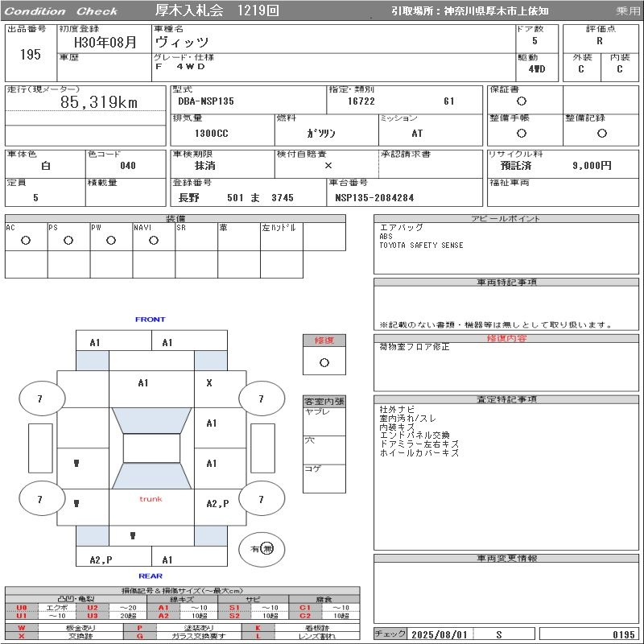
Task: Click the 左ハンドル equipment cell
Action: (282, 237)
